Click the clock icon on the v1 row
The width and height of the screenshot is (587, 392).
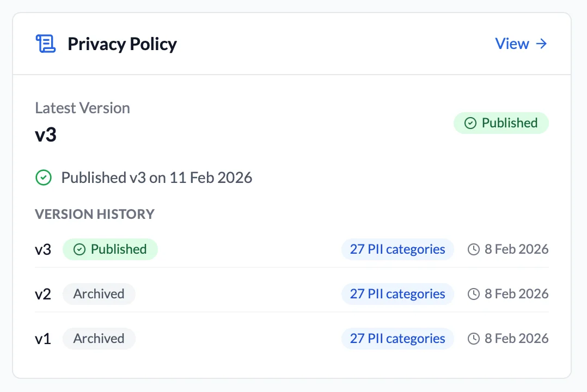(x=473, y=338)
